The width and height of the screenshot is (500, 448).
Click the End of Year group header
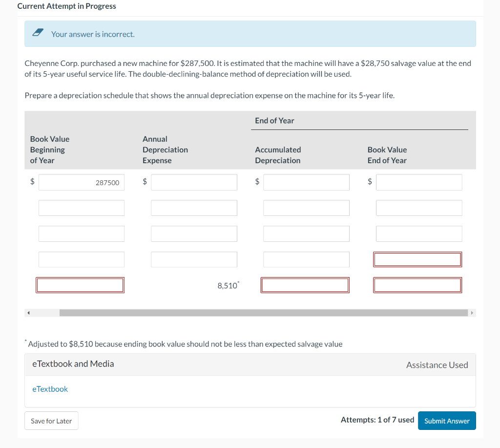pyautogui.click(x=274, y=121)
